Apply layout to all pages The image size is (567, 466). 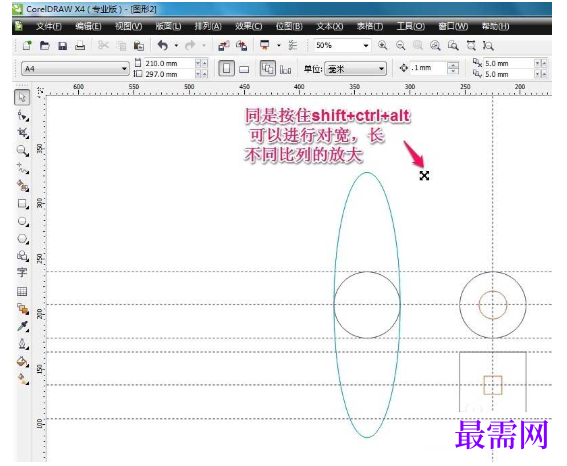coord(268,68)
